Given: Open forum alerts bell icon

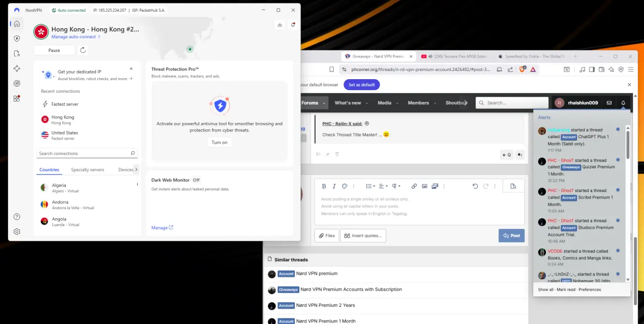Looking at the screenshot, I should (623, 103).
